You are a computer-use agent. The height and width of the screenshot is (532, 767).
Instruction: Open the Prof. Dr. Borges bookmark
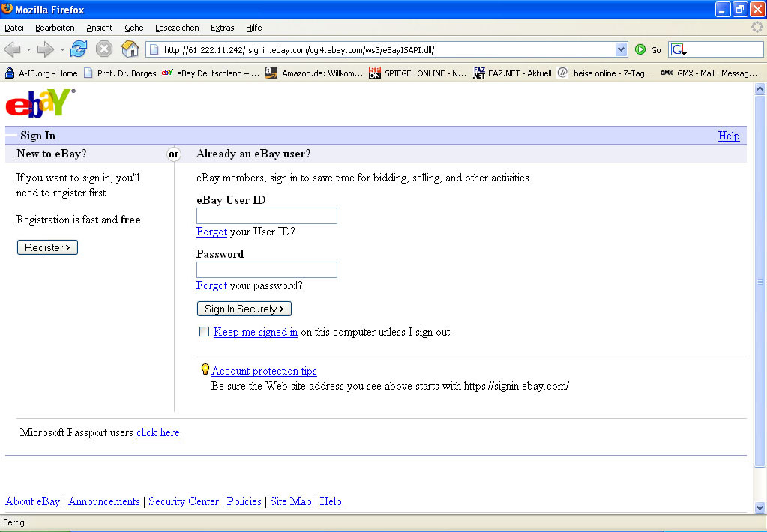(x=120, y=73)
